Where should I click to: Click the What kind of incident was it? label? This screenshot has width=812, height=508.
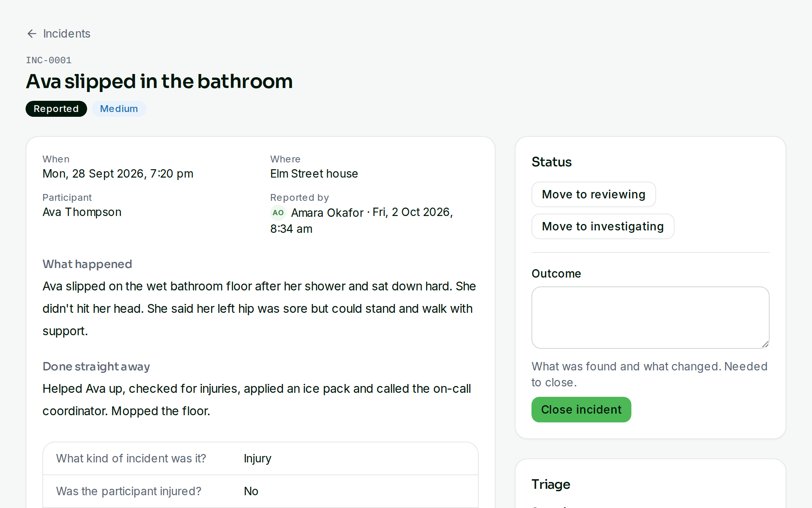coord(131,458)
